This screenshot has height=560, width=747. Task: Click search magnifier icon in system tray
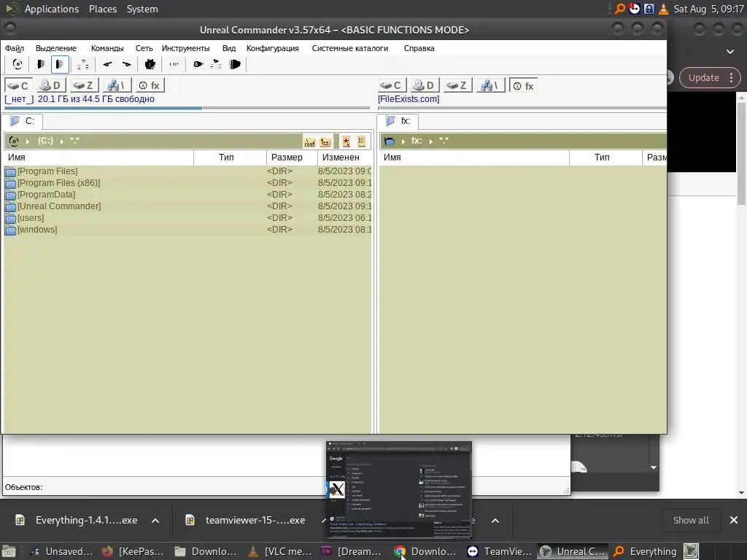coord(620,9)
